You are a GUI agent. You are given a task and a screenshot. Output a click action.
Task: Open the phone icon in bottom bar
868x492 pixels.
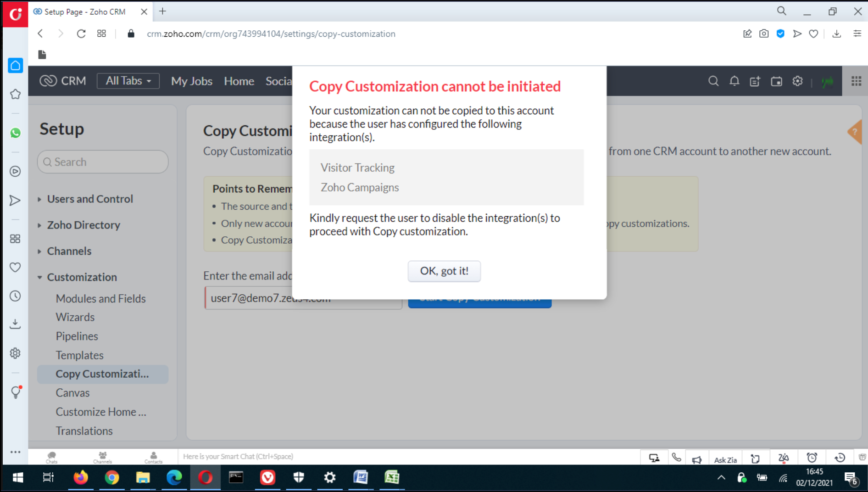tap(676, 458)
